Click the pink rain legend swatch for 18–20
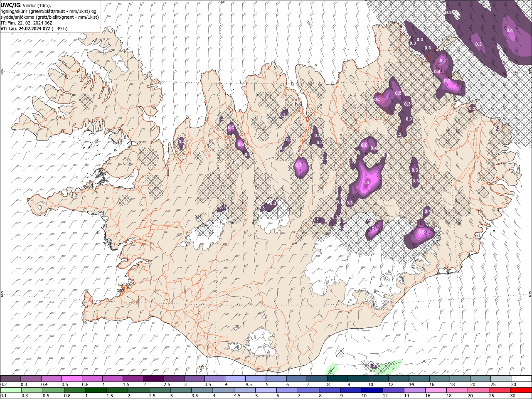The width and height of the screenshot is (532, 399). (457, 390)
